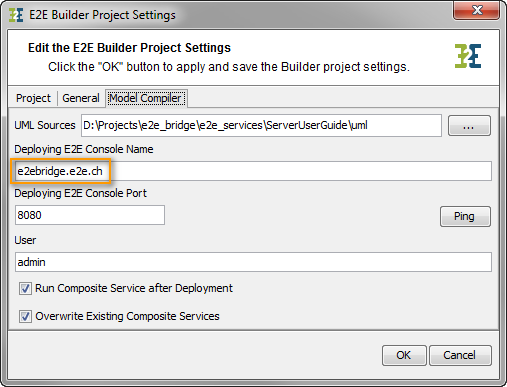Click the green-blue E2E logo in the header
The height and width of the screenshot is (387, 507).
pyautogui.click(x=468, y=56)
